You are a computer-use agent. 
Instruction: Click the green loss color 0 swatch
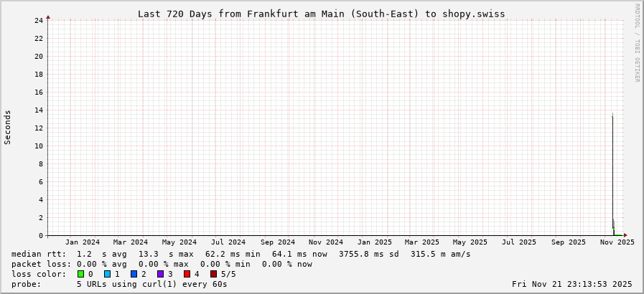81,274
